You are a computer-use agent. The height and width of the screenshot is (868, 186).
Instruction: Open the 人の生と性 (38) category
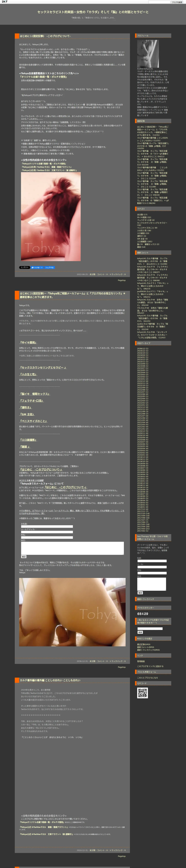[144, 230]
